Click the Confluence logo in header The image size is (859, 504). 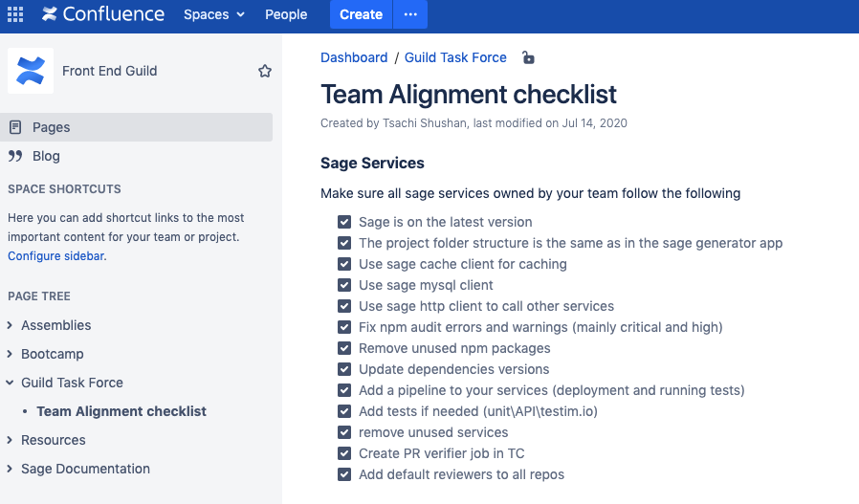(101, 14)
